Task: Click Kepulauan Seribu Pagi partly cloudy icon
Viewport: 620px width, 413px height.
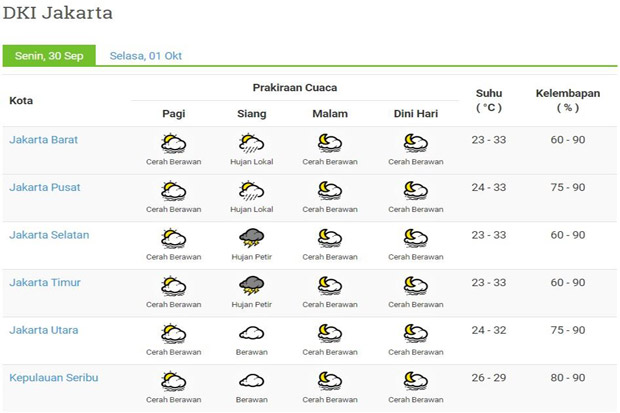Action: point(173,381)
